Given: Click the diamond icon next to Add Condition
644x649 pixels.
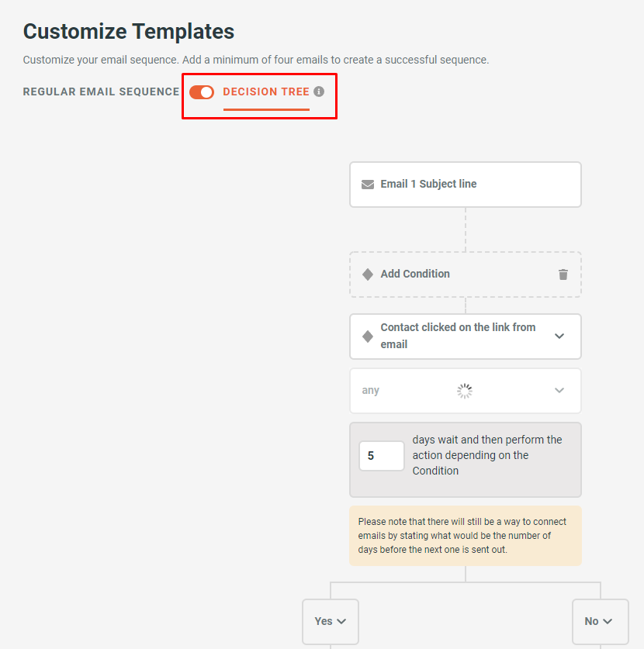Looking at the screenshot, I should pyautogui.click(x=368, y=274).
